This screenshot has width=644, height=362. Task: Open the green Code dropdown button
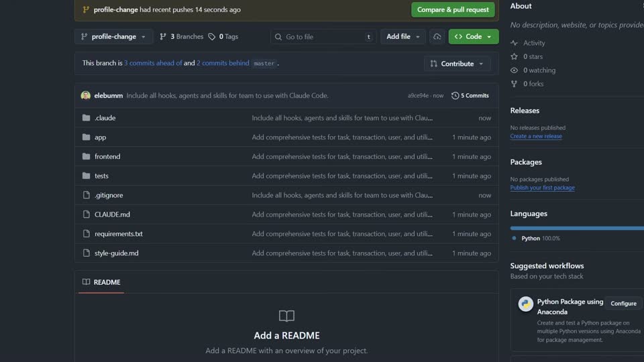click(473, 36)
